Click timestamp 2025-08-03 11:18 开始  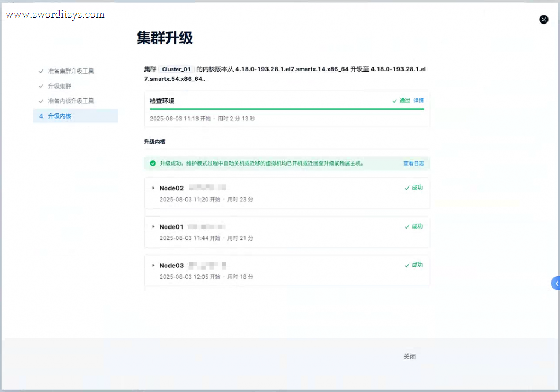[x=180, y=119]
